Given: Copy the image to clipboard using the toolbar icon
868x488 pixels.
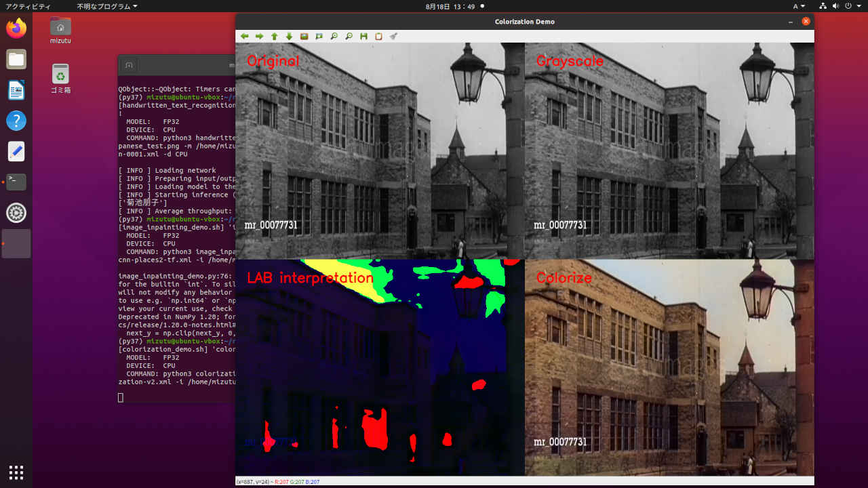Looking at the screenshot, I should (378, 37).
